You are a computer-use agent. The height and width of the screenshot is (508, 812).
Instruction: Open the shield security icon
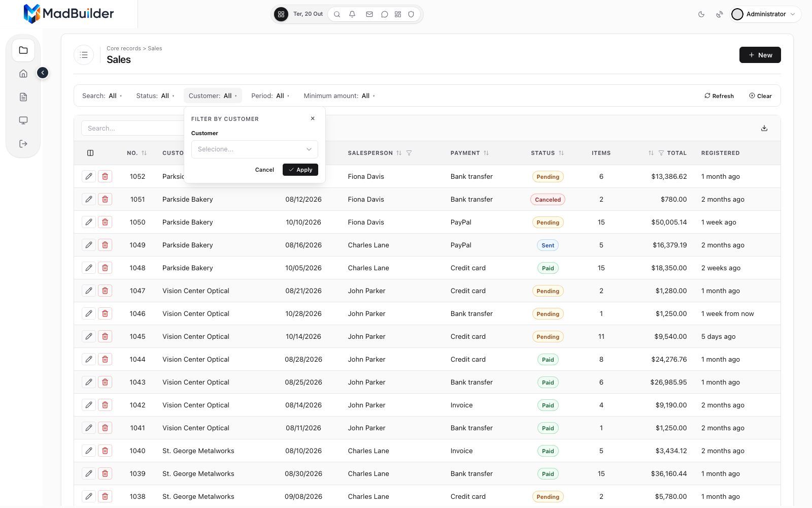[411, 14]
